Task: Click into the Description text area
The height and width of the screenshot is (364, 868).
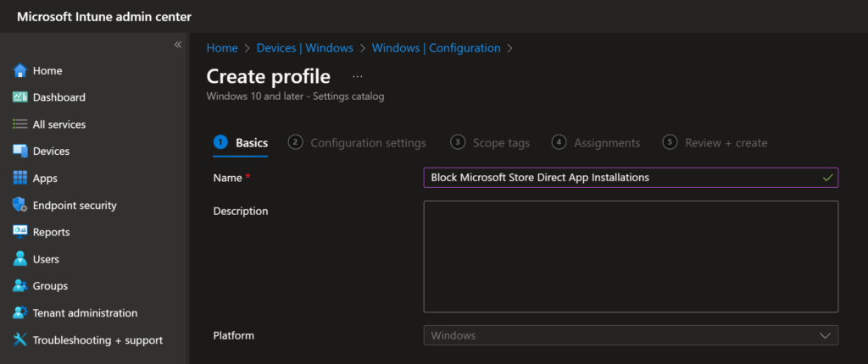Action: (x=631, y=256)
